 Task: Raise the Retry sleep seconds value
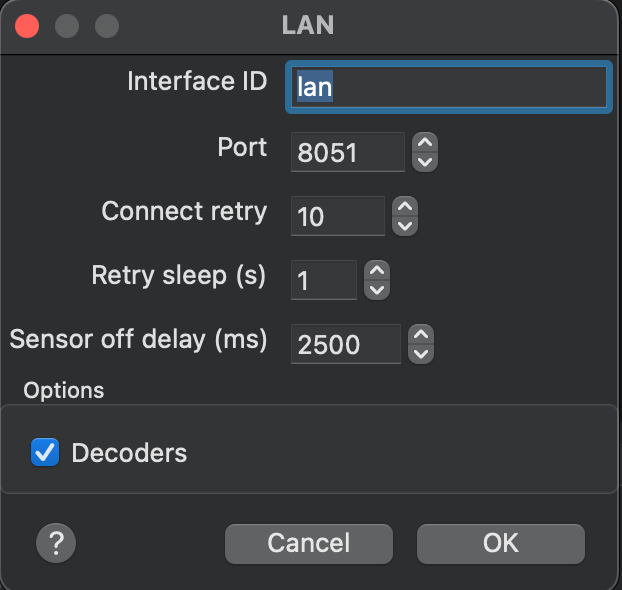pos(377,271)
